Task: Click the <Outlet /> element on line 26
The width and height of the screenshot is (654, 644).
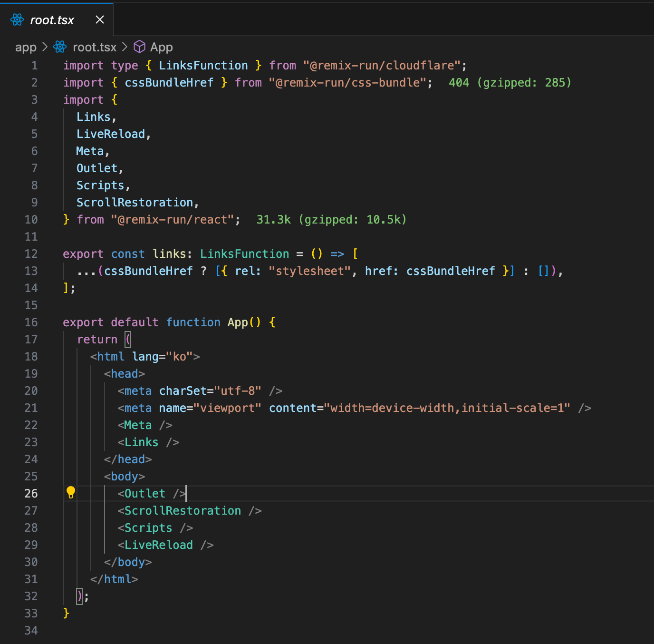Action: [x=152, y=494]
